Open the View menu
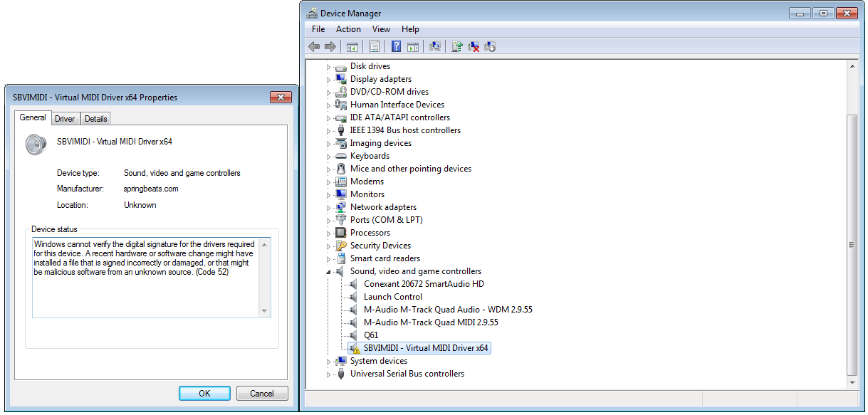The width and height of the screenshot is (868, 415). click(x=381, y=29)
